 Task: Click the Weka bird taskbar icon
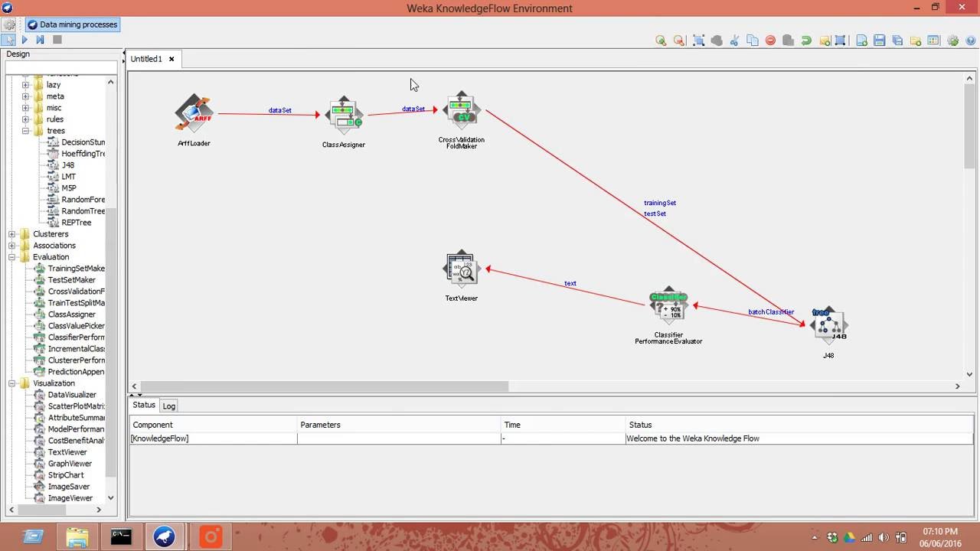(x=165, y=537)
